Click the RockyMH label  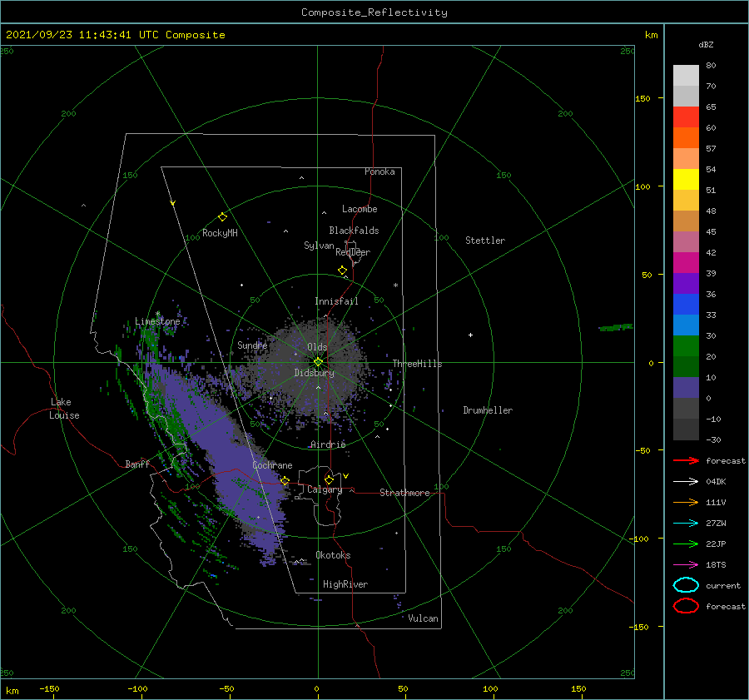220,233
